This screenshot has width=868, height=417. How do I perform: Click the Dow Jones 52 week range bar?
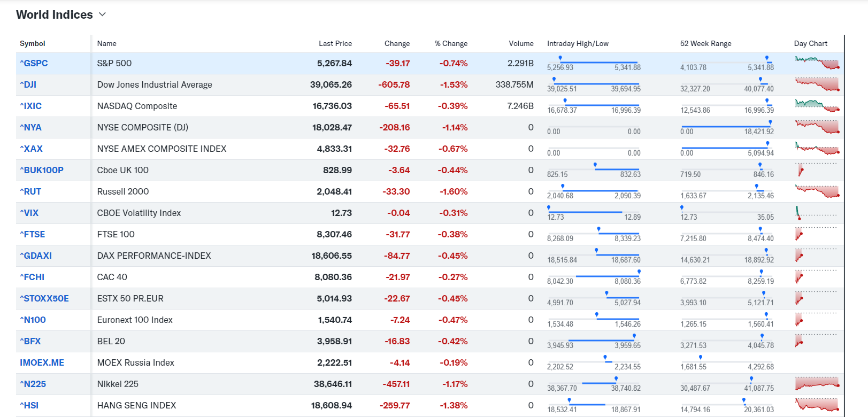click(727, 84)
